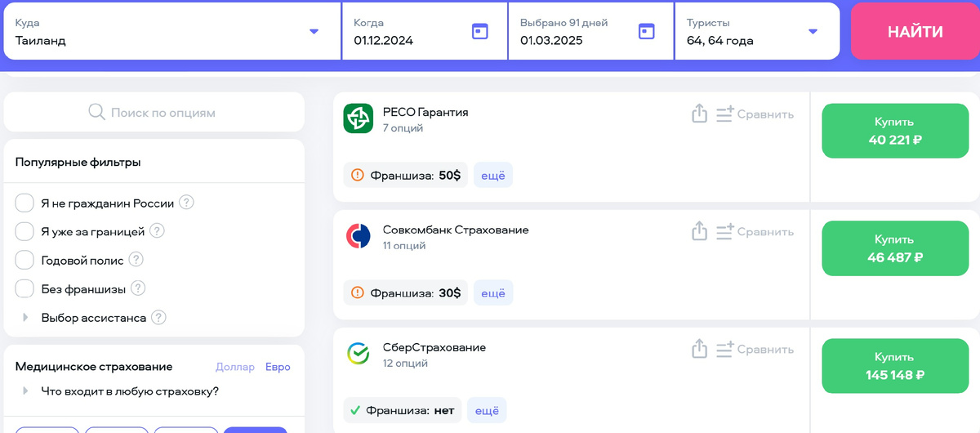Open help icon next to Я не гражданин России
The height and width of the screenshot is (433, 980).
[186, 203]
